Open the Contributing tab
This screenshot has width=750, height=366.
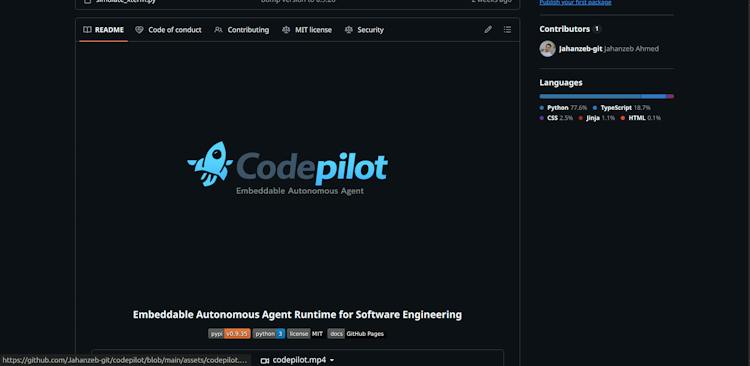[x=242, y=30]
